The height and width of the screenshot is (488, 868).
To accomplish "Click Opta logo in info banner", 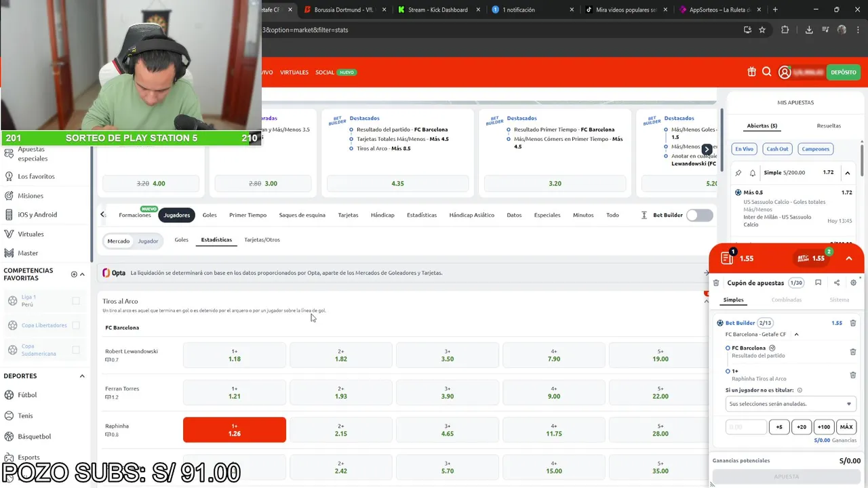I will (114, 272).
